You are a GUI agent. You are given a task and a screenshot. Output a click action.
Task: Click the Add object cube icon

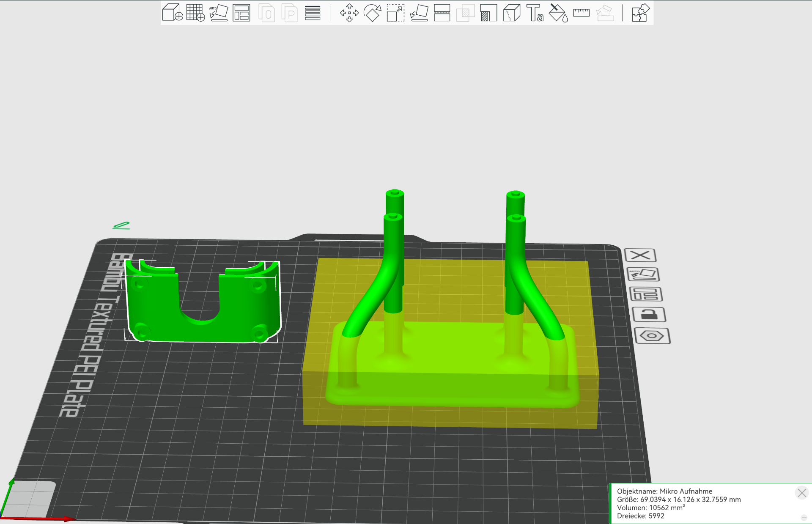pos(172,13)
